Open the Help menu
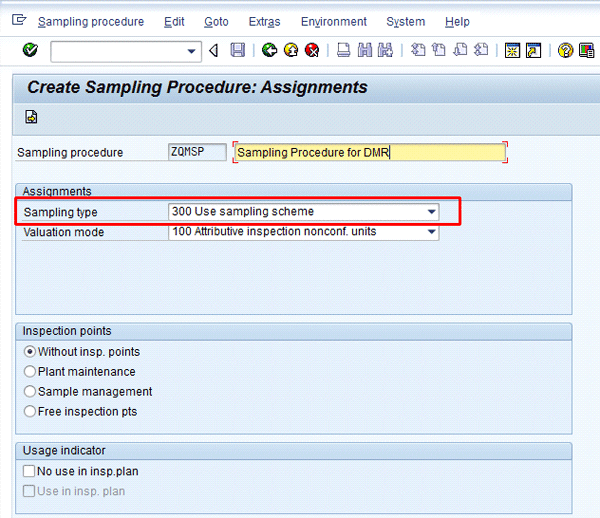This screenshot has height=518, width=600. point(457,22)
